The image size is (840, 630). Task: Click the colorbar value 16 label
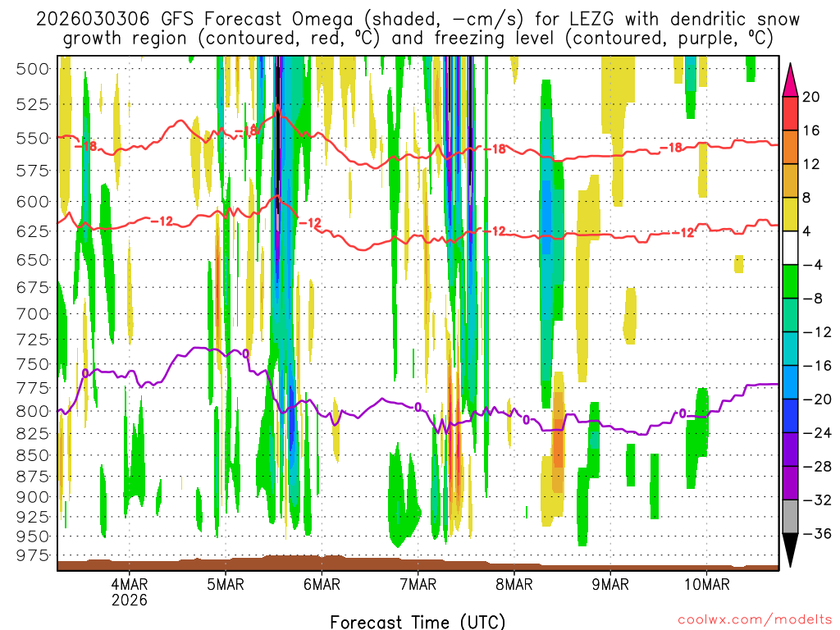point(811,130)
